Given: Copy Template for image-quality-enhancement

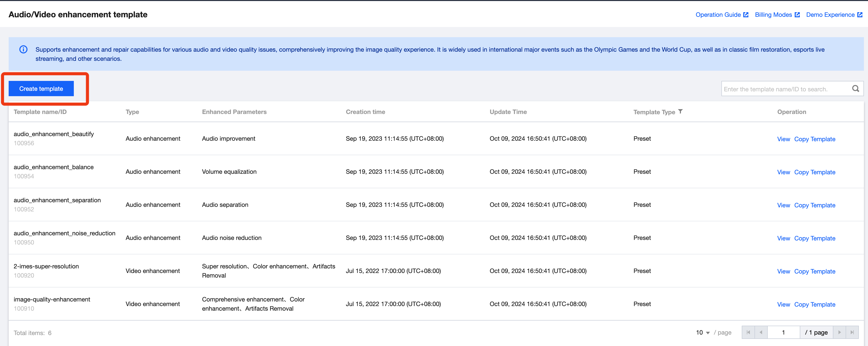Looking at the screenshot, I should tap(815, 304).
